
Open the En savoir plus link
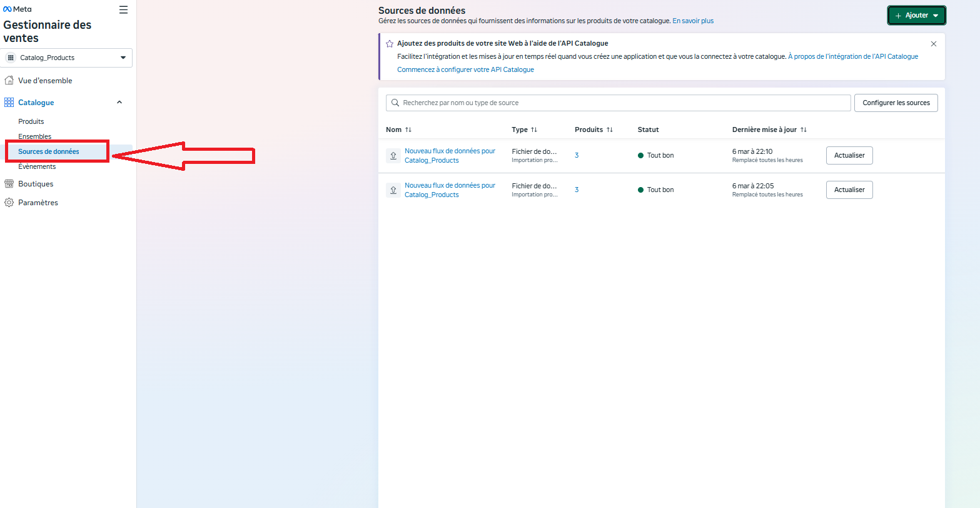point(692,21)
